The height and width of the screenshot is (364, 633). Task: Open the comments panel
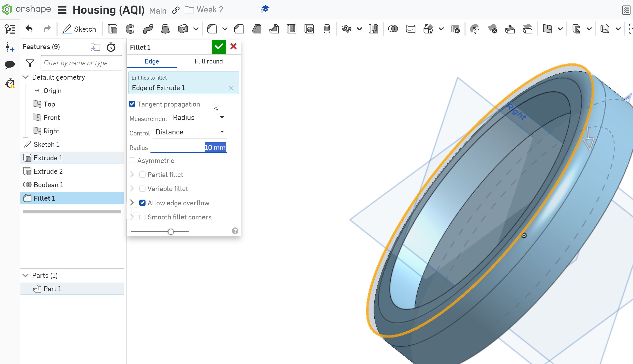10,65
